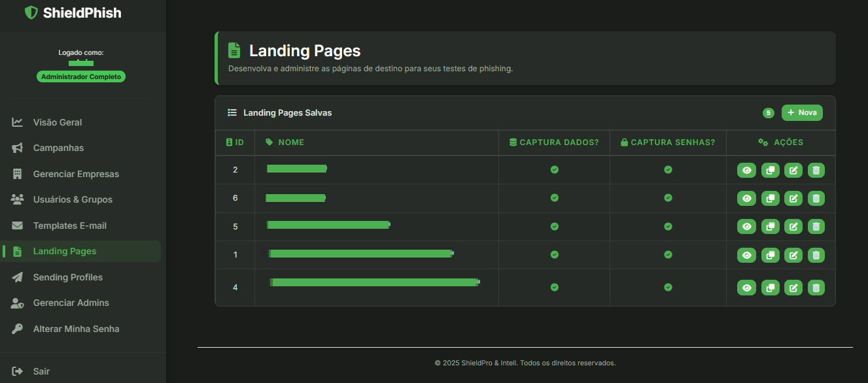The width and height of the screenshot is (868, 383).
Task: Click the paper plane icon for Sending Profiles
Action: [x=16, y=277]
